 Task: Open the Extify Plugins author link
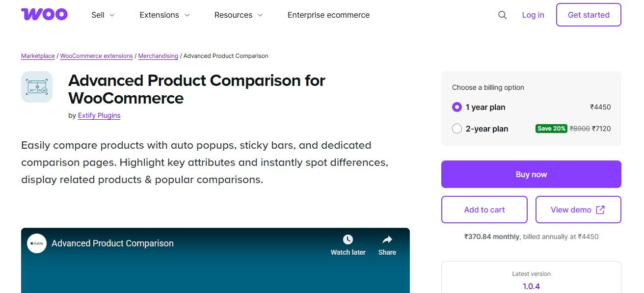[99, 115]
